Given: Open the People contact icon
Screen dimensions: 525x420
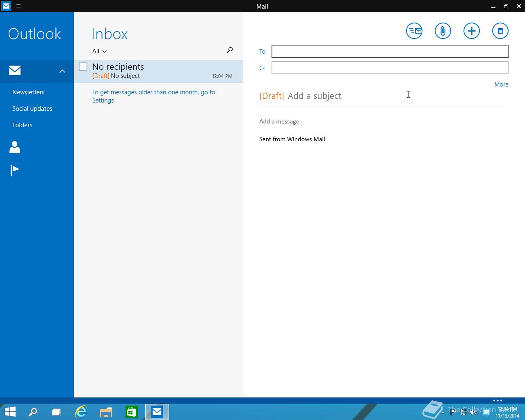Looking at the screenshot, I should [x=15, y=147].
